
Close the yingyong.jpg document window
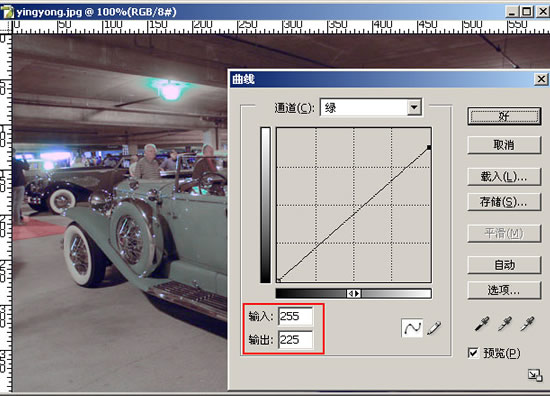(x=543, y=12)
